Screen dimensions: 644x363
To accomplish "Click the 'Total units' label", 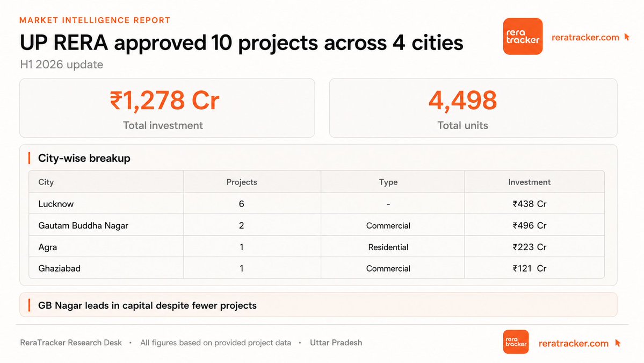I will coord(462,125).
